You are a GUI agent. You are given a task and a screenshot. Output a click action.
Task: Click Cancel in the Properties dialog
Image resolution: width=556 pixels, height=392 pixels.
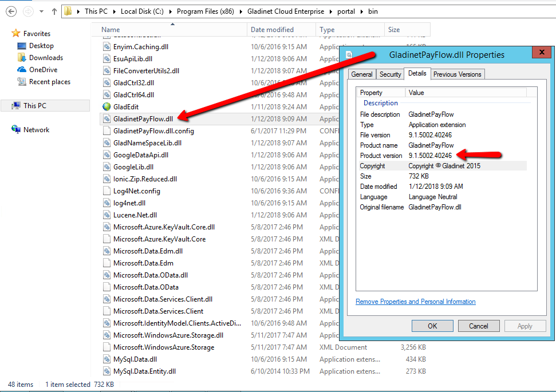point(479,326)
